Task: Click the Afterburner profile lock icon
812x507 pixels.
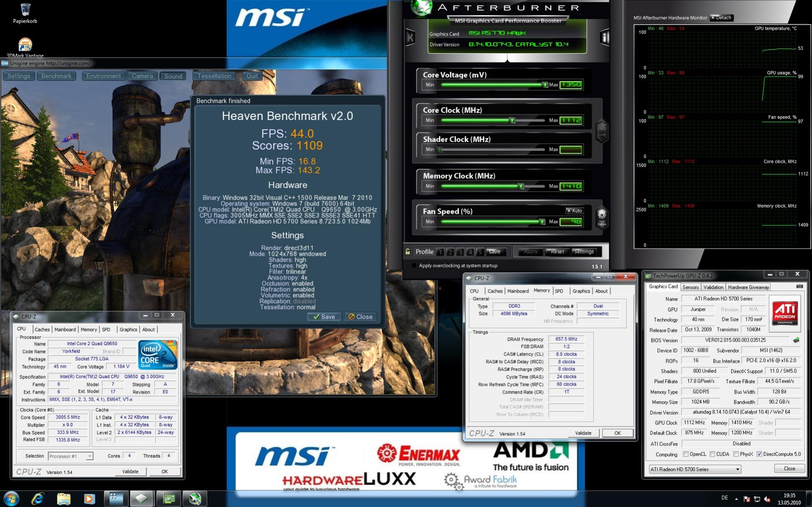Action: click(x=407, y=252)
